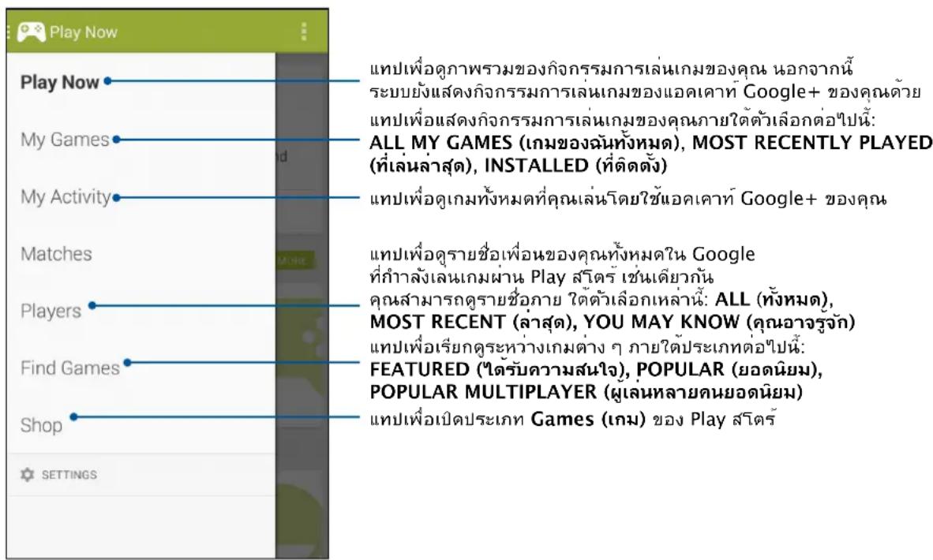Viewport: 933px width, 560px height.
Task: Tap the green MORE button behind drawer
Action: pos(295,260)
